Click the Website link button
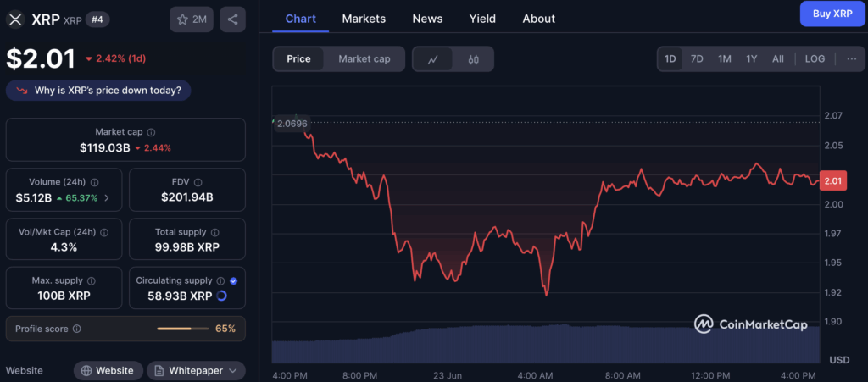The width and height of the screenshot is (868, 382). (107, 371)
